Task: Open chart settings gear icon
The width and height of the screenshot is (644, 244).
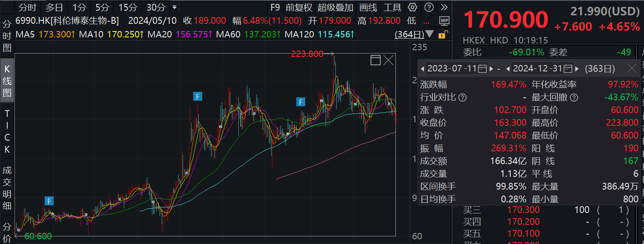Action: point(412,7)
